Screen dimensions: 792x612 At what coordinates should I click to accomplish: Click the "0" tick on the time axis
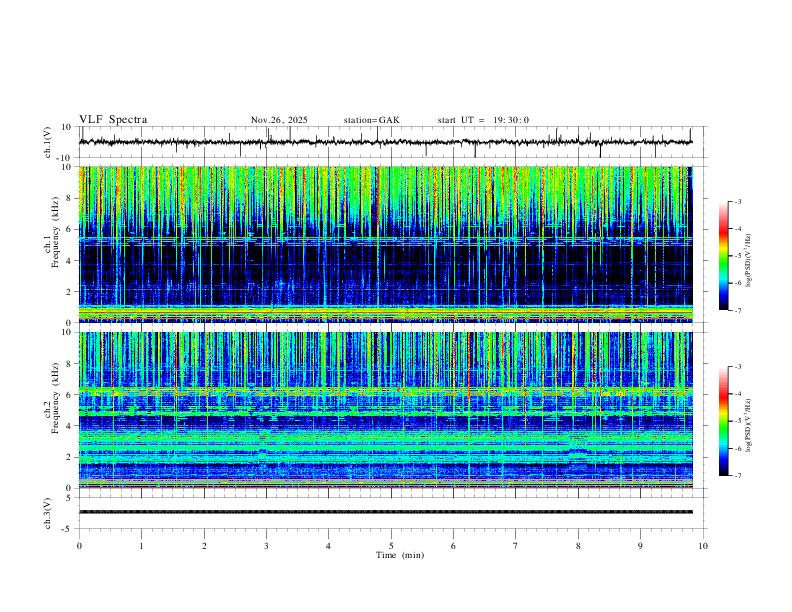tap(79, 546)
